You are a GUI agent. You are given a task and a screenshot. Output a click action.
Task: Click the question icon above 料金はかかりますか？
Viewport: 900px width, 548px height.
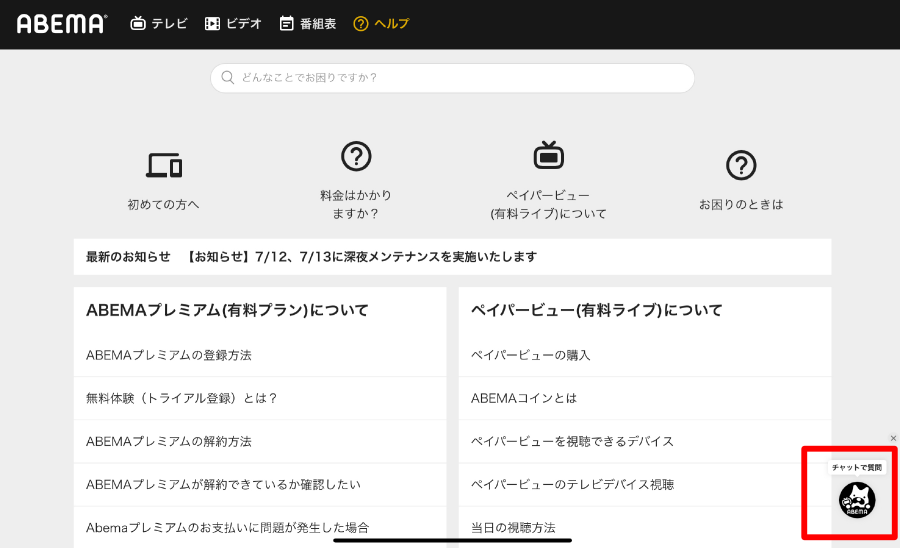pyautogui.click(x=356, y=156)
